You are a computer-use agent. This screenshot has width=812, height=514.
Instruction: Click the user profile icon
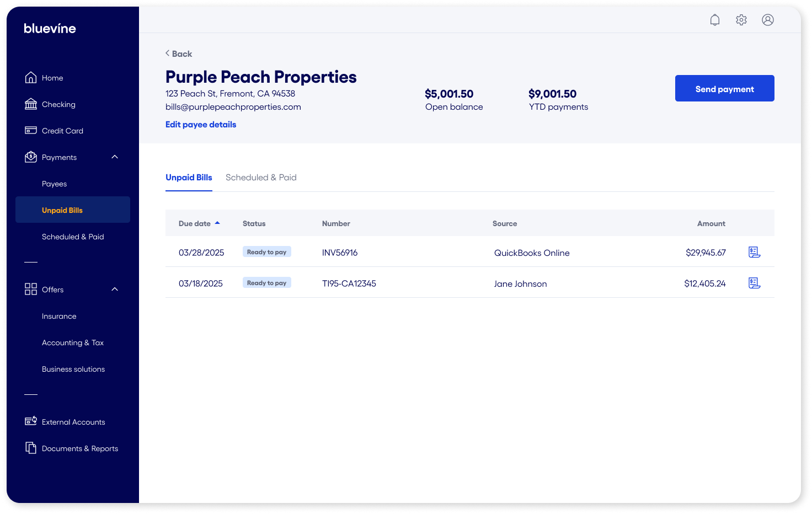pos(768,19)
